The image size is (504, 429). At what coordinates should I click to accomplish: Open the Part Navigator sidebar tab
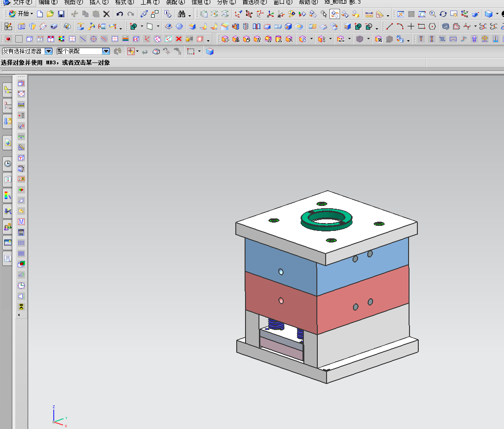(x=8, y=106)
